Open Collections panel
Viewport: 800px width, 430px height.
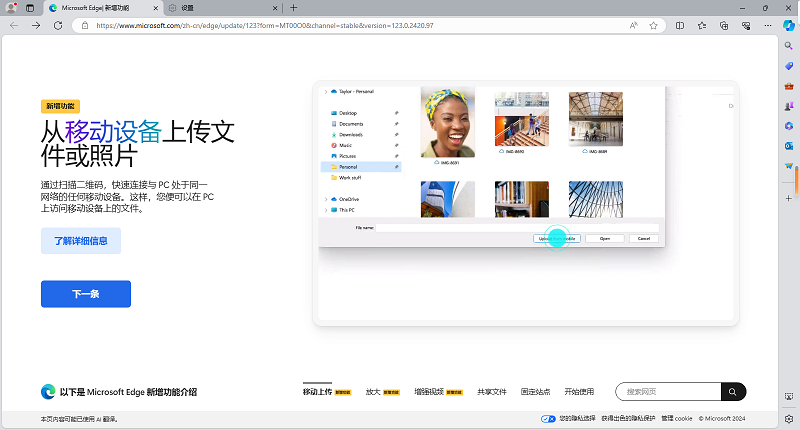point(724,26)
